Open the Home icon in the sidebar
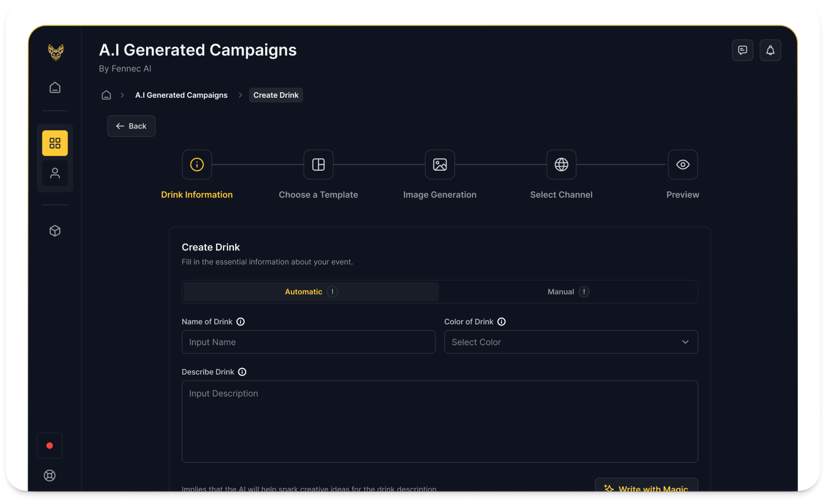Screen dimensions: 825x504 (x=55, y=87)
